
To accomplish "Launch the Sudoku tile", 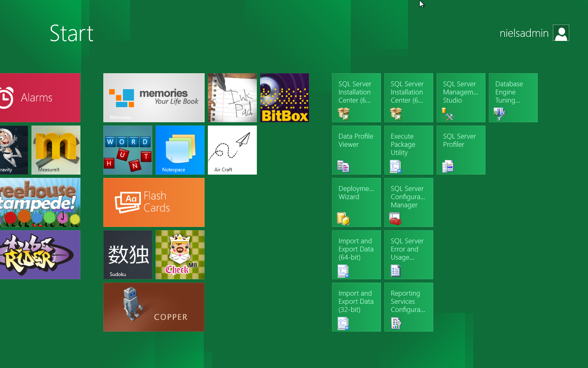I will 128,255.
